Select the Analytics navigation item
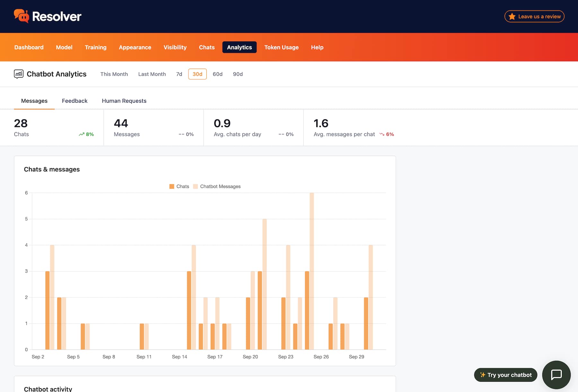Viewport: 578px width, 392px height. pos(240,47)
